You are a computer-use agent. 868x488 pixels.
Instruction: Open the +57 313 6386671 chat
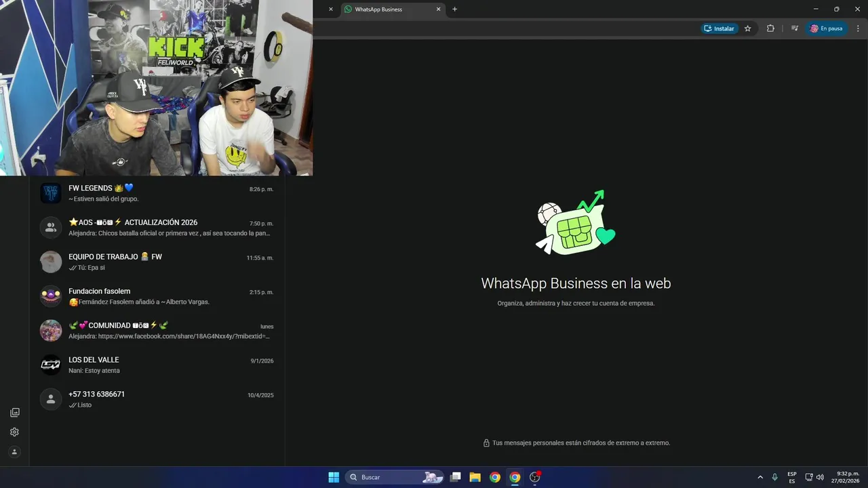(157, 399)
